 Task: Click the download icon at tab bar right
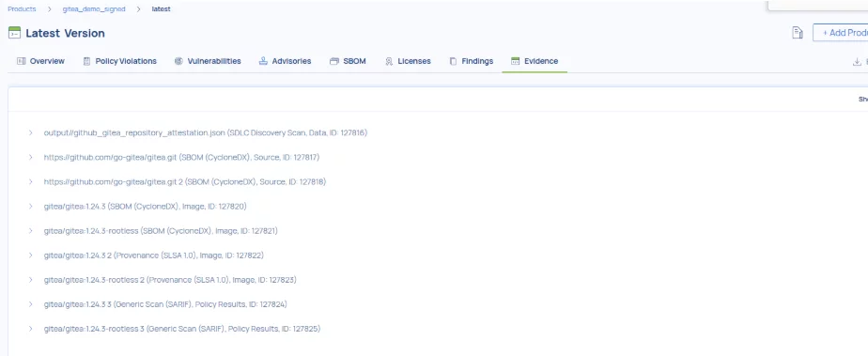(x=857, y=61)
